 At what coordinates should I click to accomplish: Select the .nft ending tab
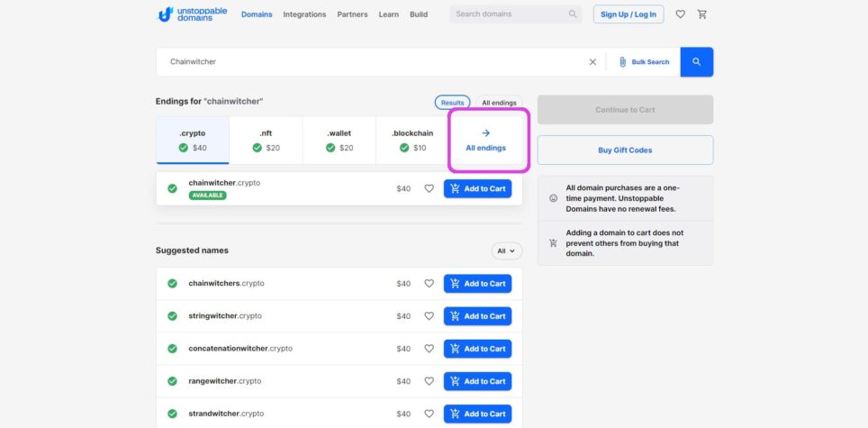266,141
